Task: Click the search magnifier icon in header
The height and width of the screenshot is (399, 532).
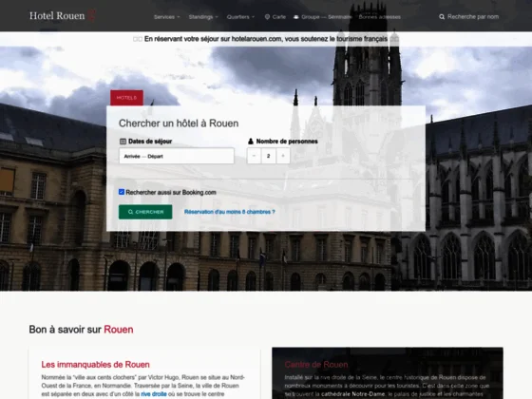Action: click(x=442, y=17)
